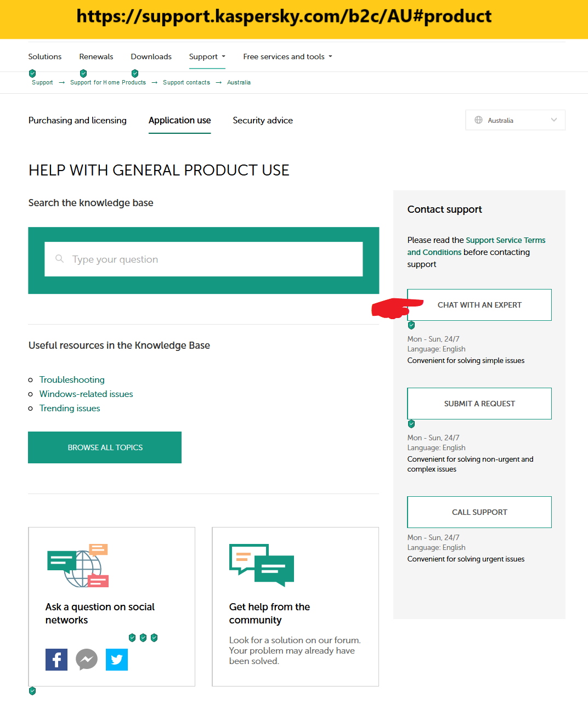Open the Troubleshooting link

[x=72, y=379]
